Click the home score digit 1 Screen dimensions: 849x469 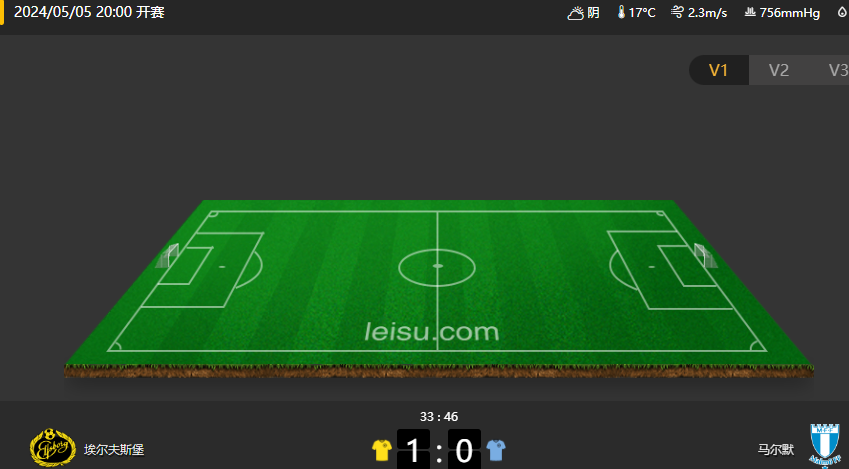(x=413, y=450)
